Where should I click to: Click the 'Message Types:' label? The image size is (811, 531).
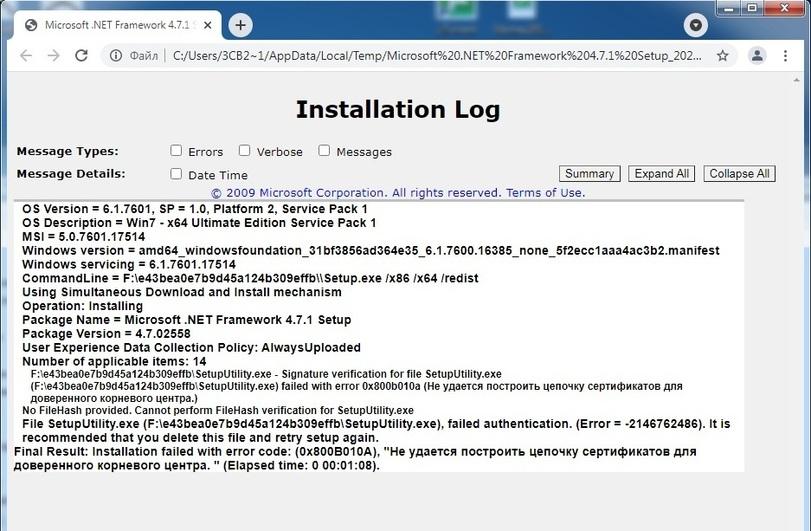point(67,151)
